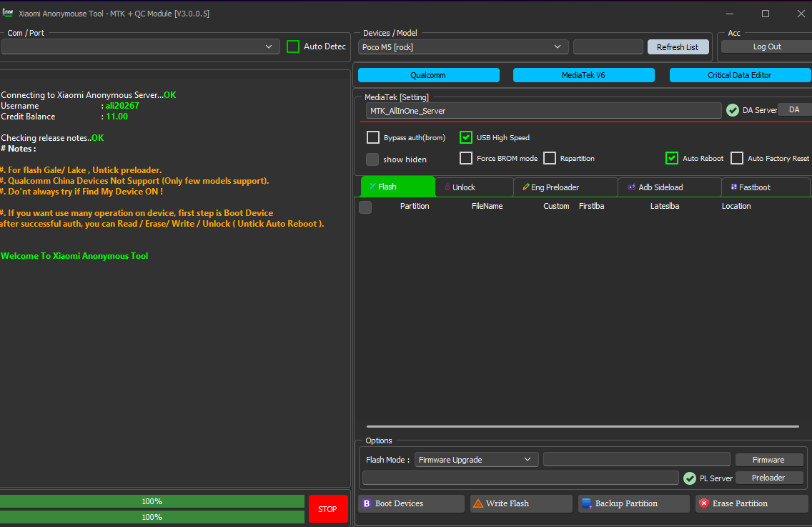Uncheck USB High Speed
Viewport: 812px width, 527px height.
(x=466, y=137)
